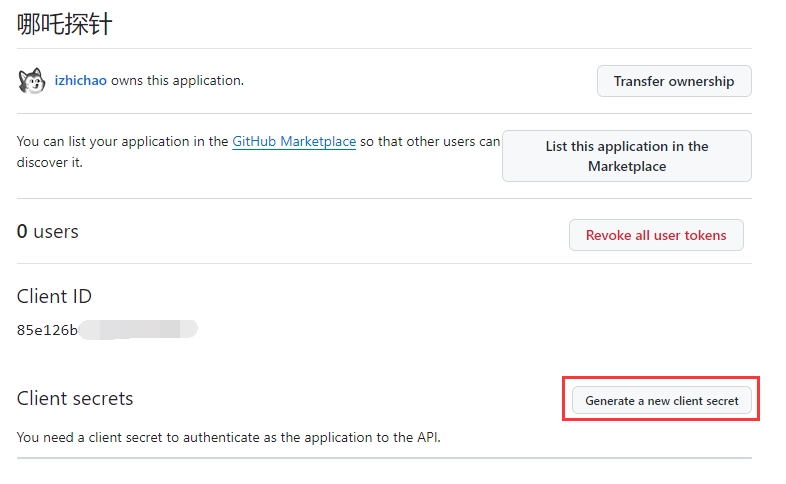
Task: Open the GitHub Marketplace link
Action: click(294, 142)
